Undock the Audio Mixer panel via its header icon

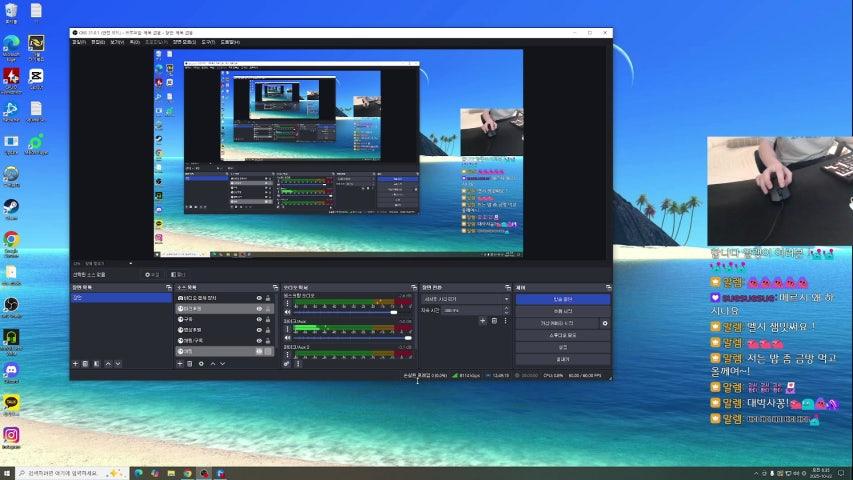[413, 287]
